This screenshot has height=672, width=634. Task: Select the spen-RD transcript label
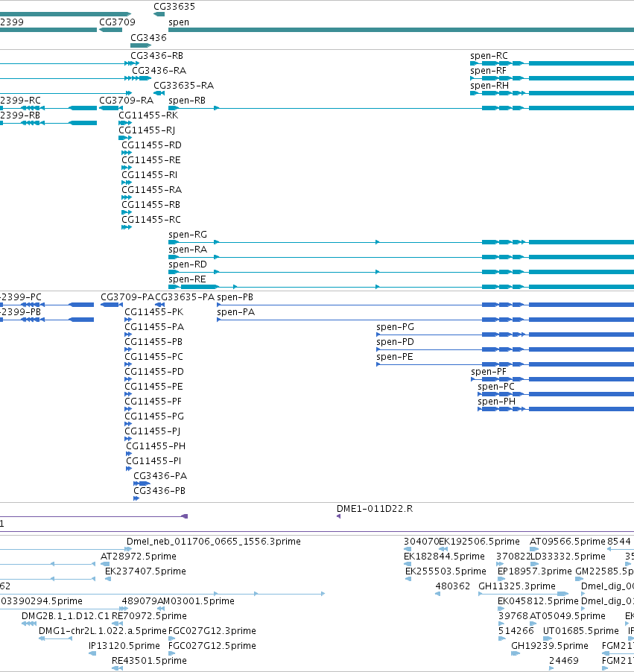tap(188, 264)
